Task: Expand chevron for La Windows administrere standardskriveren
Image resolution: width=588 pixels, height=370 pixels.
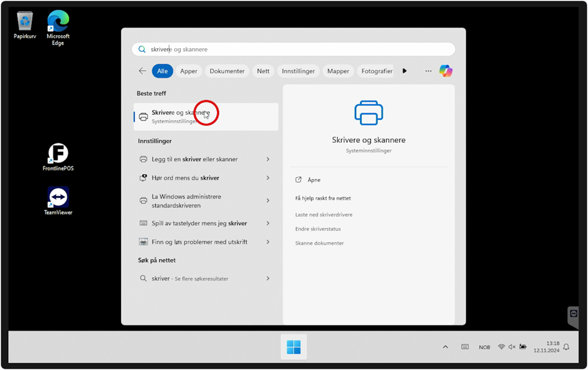Action: tap(268, 201)
